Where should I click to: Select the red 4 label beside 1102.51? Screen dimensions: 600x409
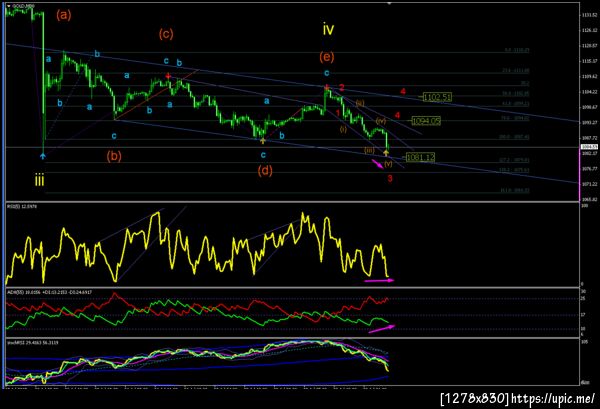coord(403,91)
